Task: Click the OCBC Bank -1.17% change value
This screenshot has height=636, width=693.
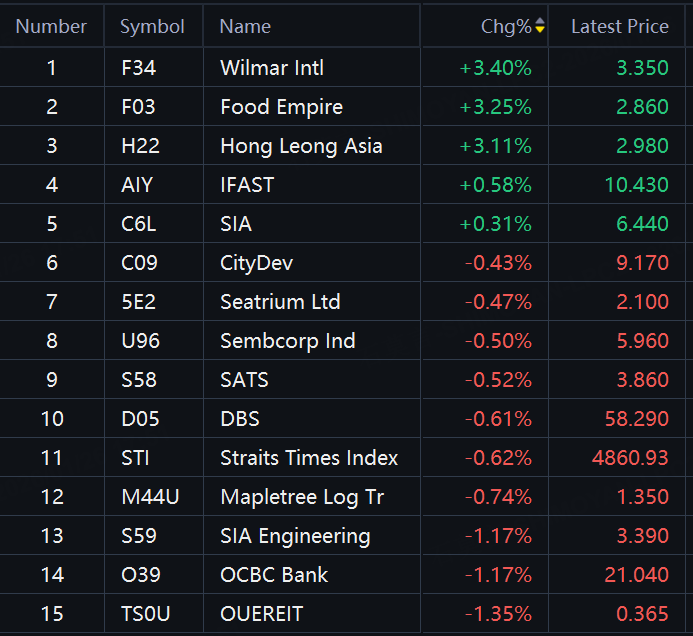Action: pyautogui.click(x=498, y=575)
